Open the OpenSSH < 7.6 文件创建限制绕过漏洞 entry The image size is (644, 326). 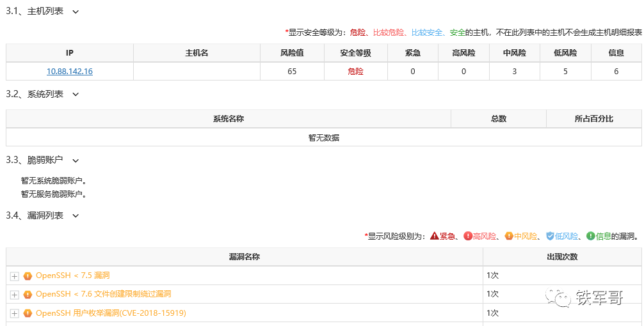[104, 294]
